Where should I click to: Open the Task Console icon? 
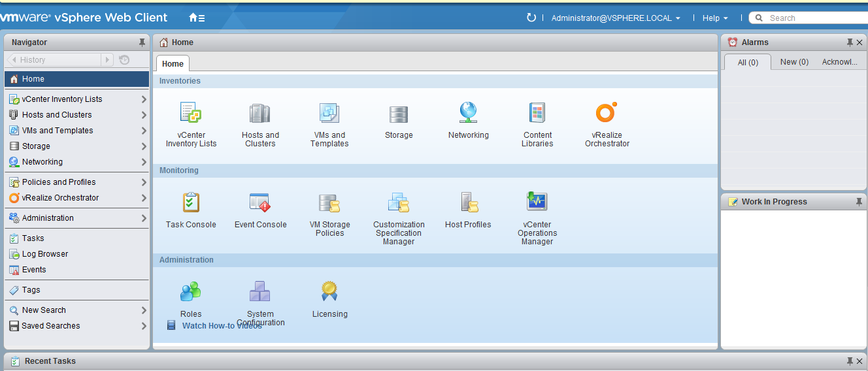(191, 202)
